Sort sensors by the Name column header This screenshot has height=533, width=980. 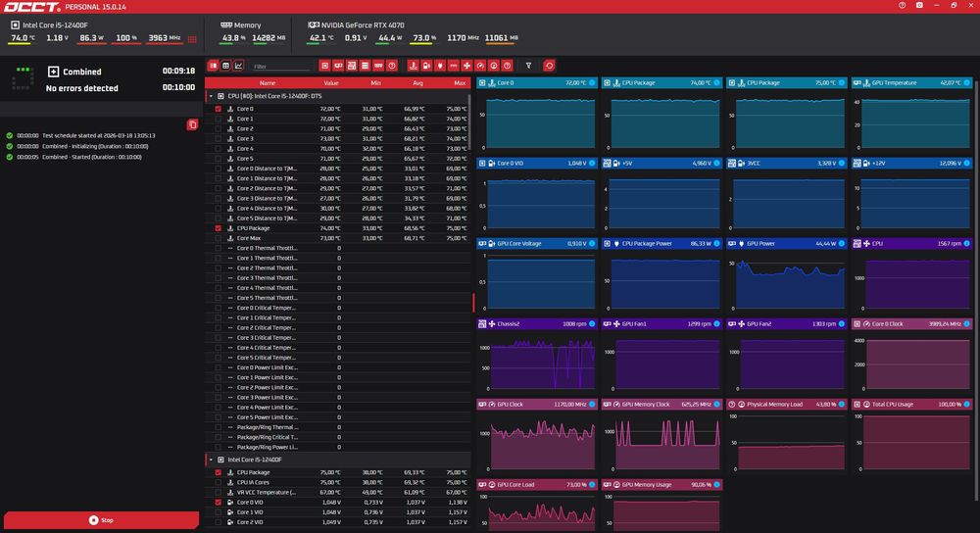coord(268,83)
